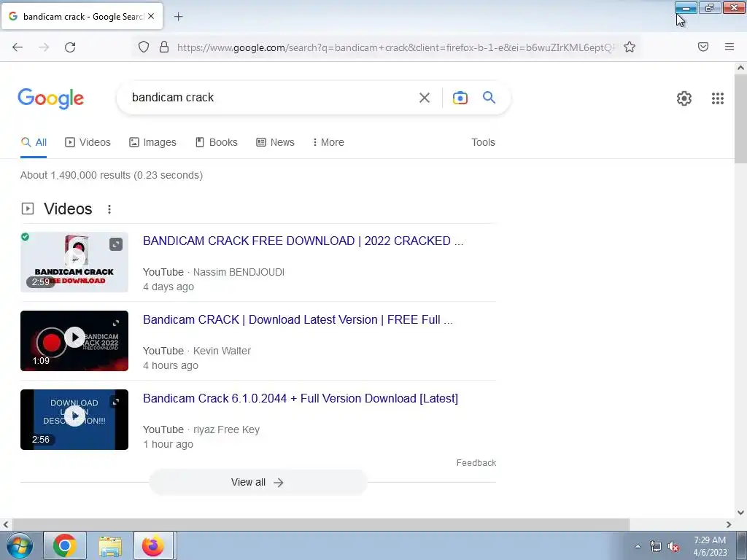Open Bandicam Crack 6.1.0.2044 video link
This screenshot has height=560, width=747.
(x=301, y=399)
